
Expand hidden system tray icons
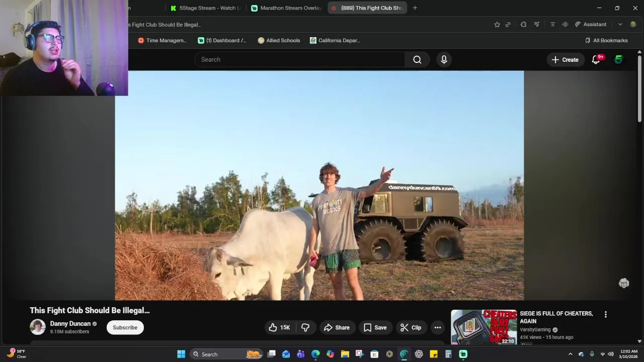pyautogui.click(x=570, y=354)
